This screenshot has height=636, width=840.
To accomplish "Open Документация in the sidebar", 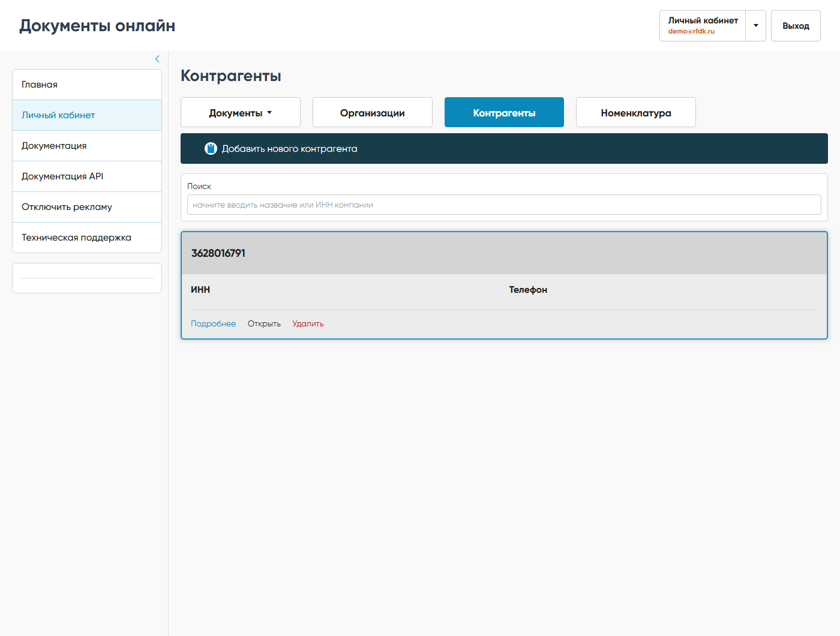I will [87, 146].
